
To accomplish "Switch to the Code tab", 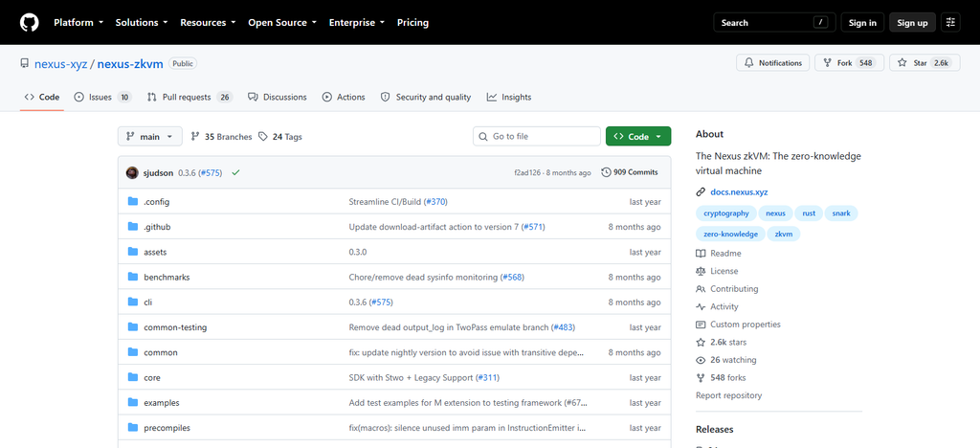I will click(42, 97).
